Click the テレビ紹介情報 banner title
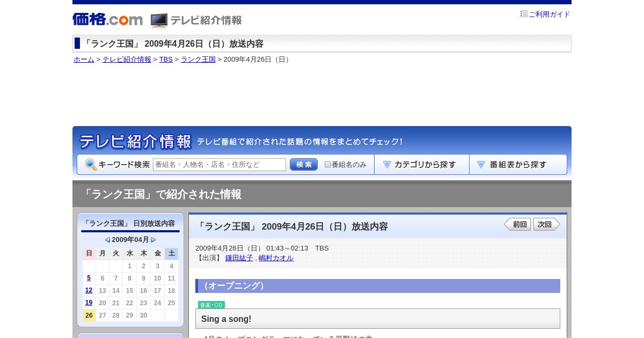 tap(135, 142)
